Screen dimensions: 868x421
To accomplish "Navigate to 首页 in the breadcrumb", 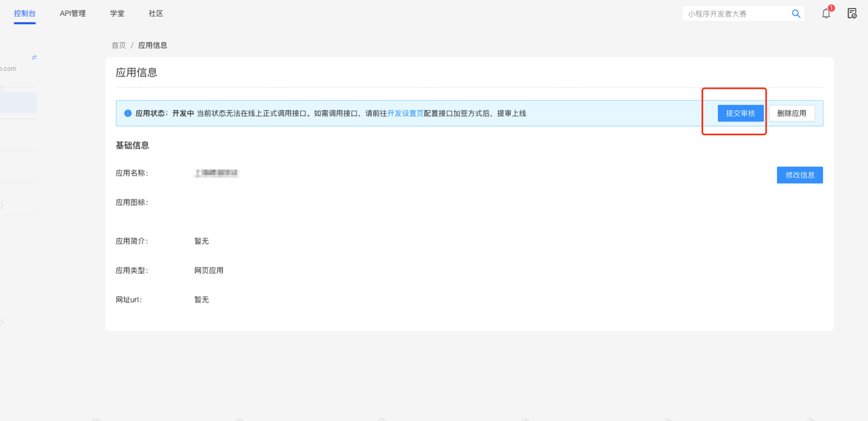I will tap(118, 45).
